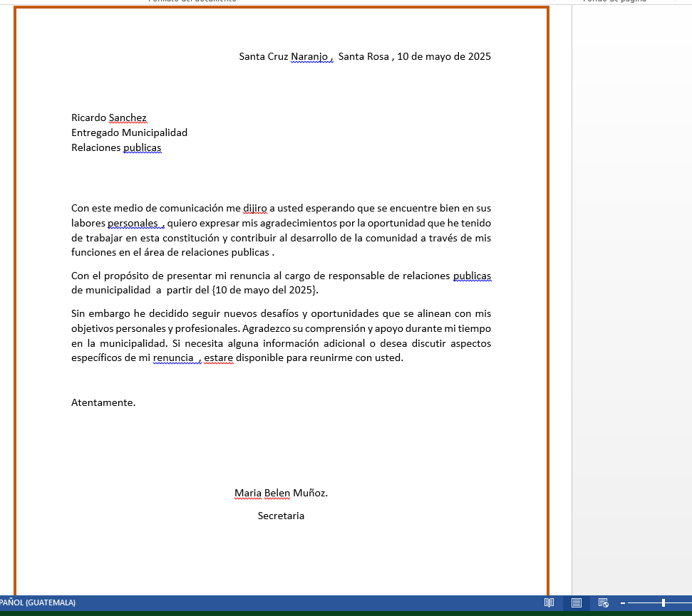Select Print Layout view icon
The width and height of the screenshot is (692, 616).
(576, 602)
